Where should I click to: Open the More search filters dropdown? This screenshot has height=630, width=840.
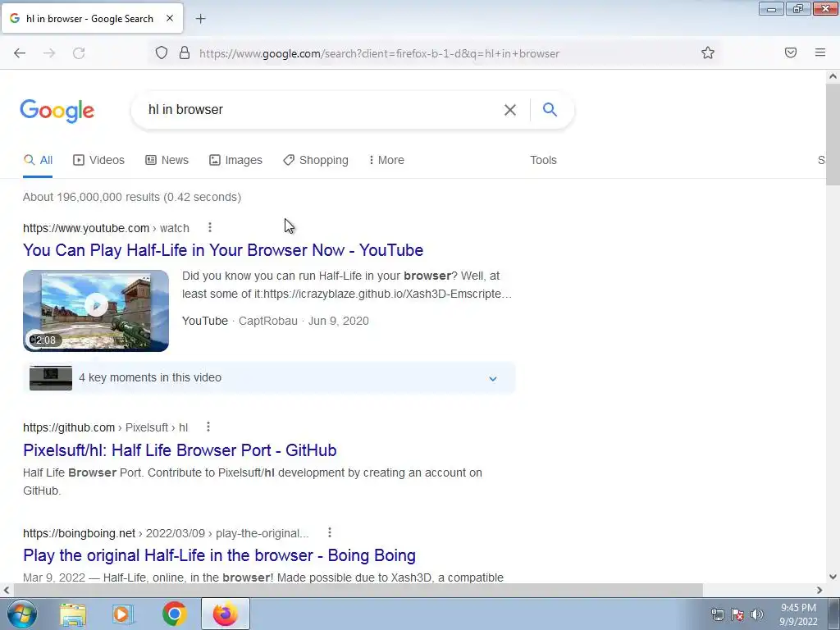coord(386,160)
